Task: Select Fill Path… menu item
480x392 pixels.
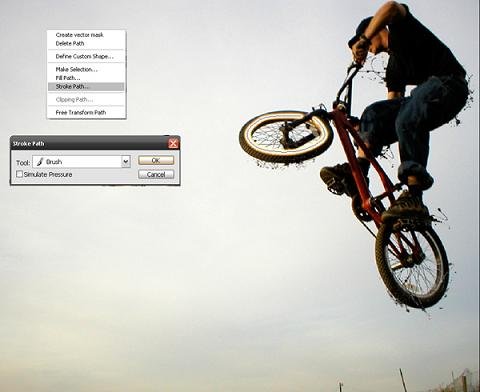Action: [68, 78]
